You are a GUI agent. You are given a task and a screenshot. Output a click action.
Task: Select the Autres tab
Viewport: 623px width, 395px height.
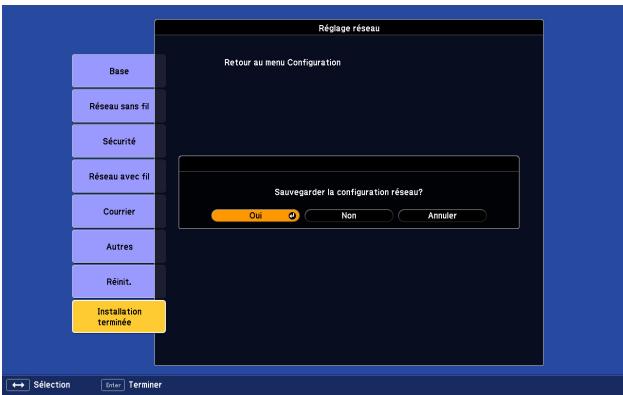(x=119, y=246)
